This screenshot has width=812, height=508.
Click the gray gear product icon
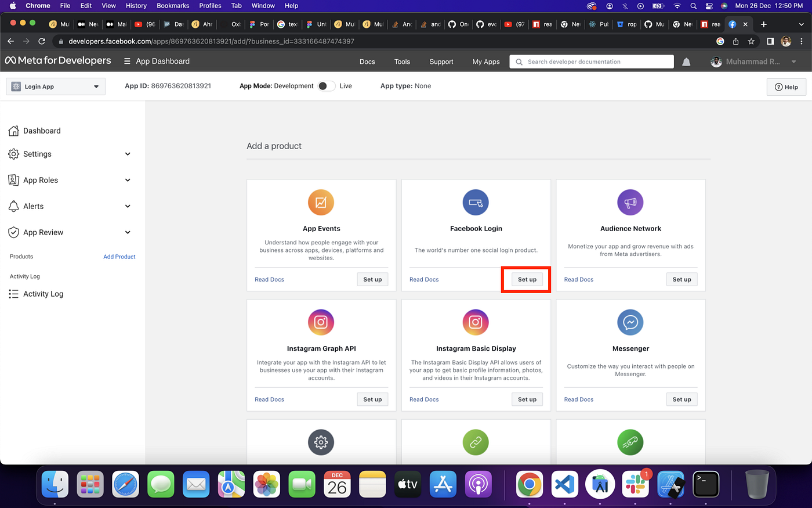(321, 442)
